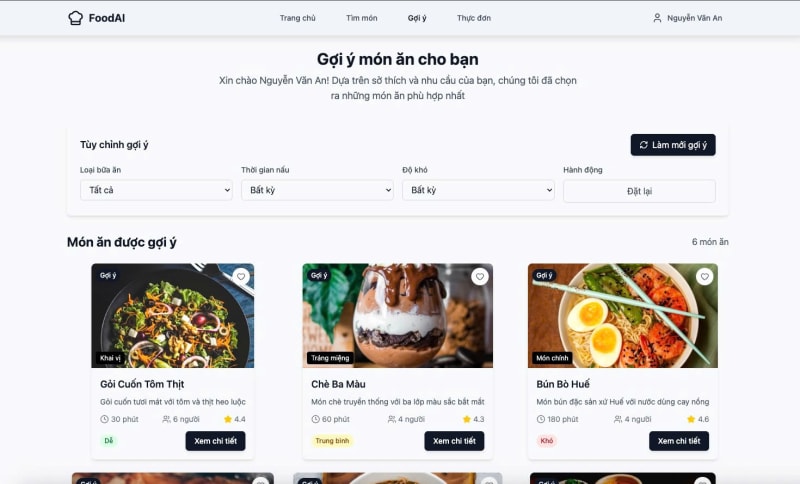Toggle favorite heart on Bún Bò Huế card
Viewport: 800px width, 484px height.
click(x=705, y=276)
